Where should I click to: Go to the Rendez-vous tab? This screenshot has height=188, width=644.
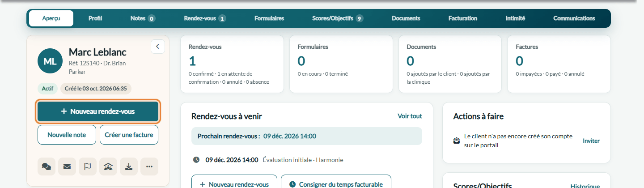coord(205,18)
